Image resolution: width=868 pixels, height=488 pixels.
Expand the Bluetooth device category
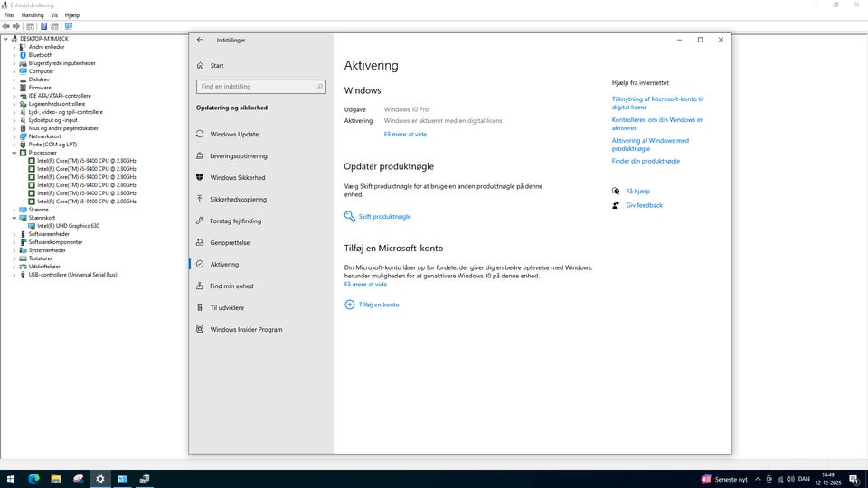pyautogui.click(x=14, y=55)
